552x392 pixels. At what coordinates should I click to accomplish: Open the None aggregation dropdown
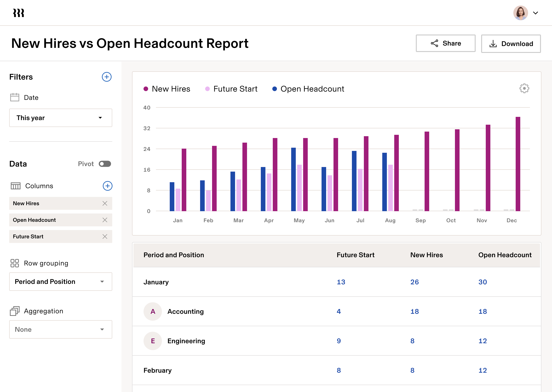pos(60,329)
